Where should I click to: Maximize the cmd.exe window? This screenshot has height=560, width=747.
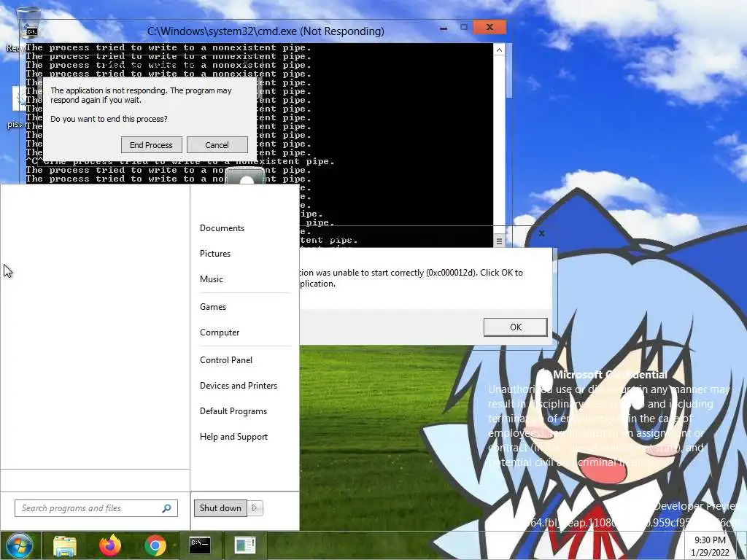(x=463, y=27)
